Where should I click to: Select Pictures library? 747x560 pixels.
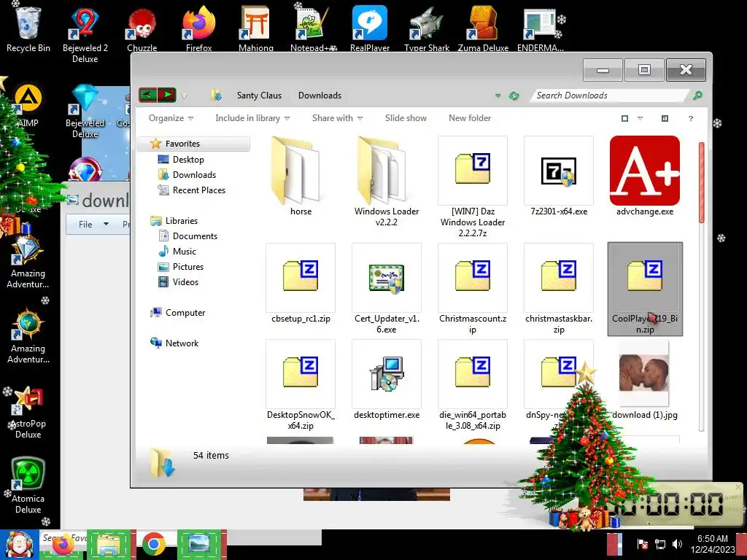(187, 267)
